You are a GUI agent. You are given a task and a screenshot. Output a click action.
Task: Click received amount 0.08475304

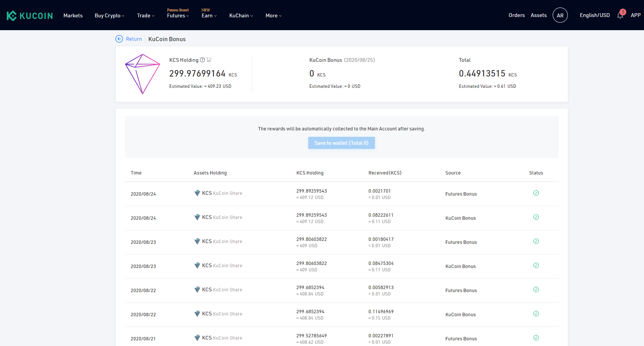pos(381,263)
